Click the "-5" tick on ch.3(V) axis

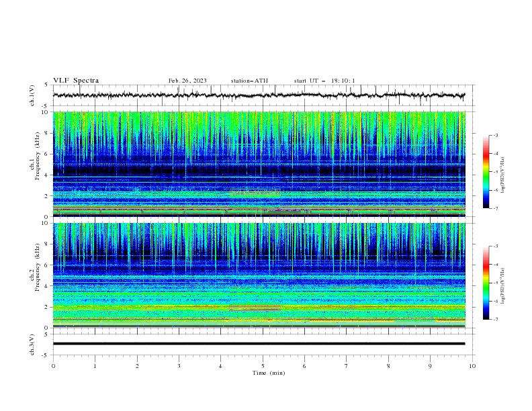[x=45, y=355]
